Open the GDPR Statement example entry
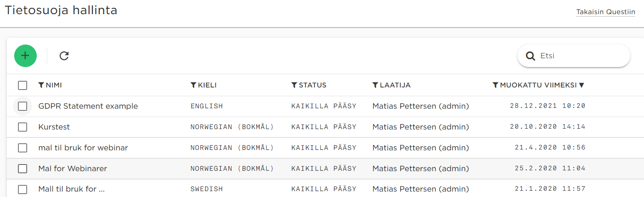 (x=88, y=106)
